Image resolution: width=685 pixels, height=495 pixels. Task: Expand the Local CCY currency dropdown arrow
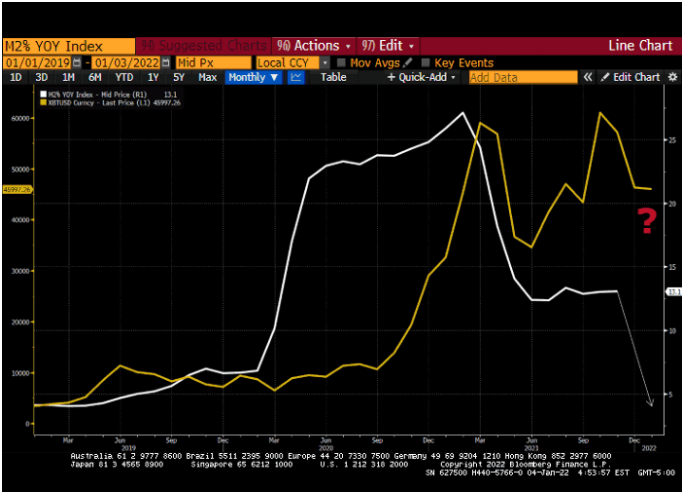[x=325, y=63]
